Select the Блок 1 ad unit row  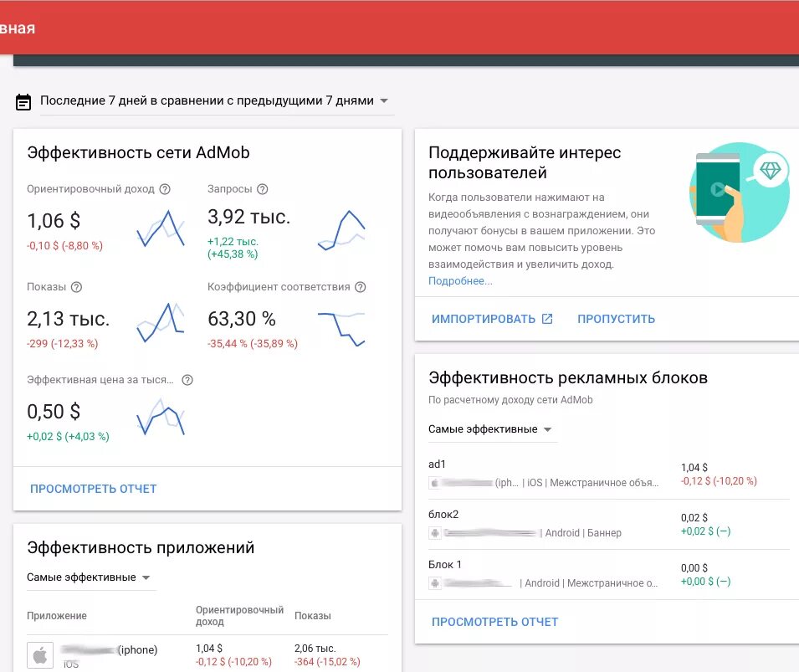tap(608, 574)
